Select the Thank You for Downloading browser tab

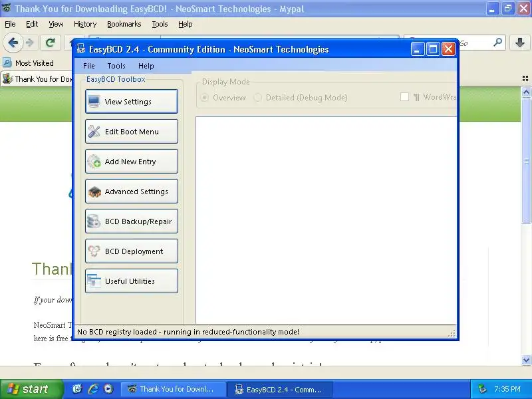pyautogui.click(x=37, y=79)
